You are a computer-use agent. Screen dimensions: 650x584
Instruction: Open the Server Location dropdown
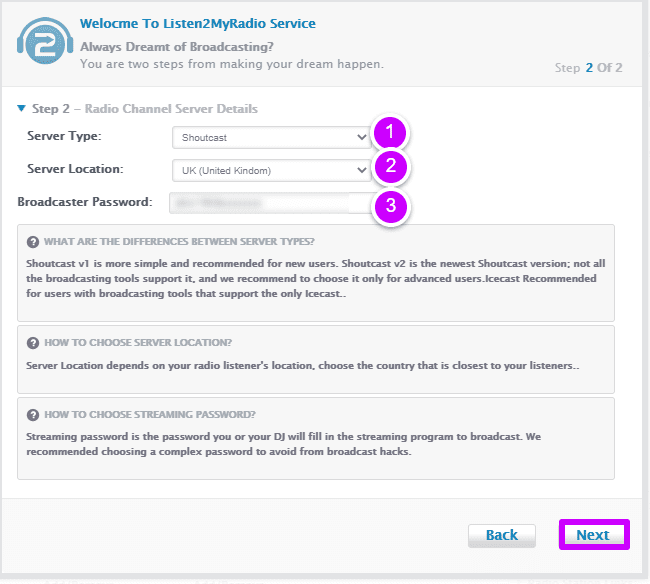click(x=272, y=170)
